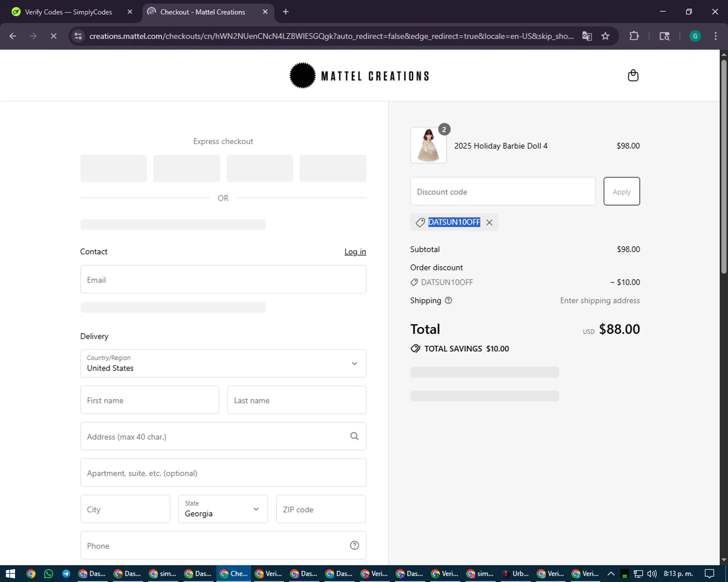
Task: Open the Windows notification center
Action: 710,574
